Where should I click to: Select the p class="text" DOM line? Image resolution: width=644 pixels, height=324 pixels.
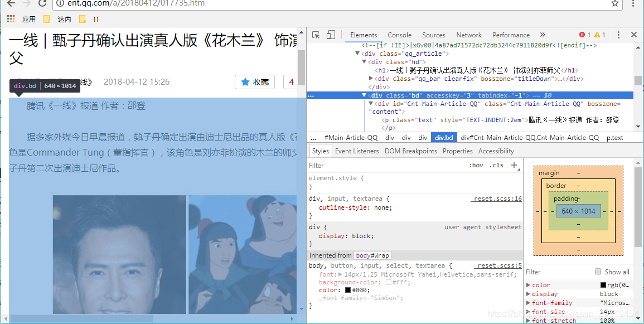(500, 120)
